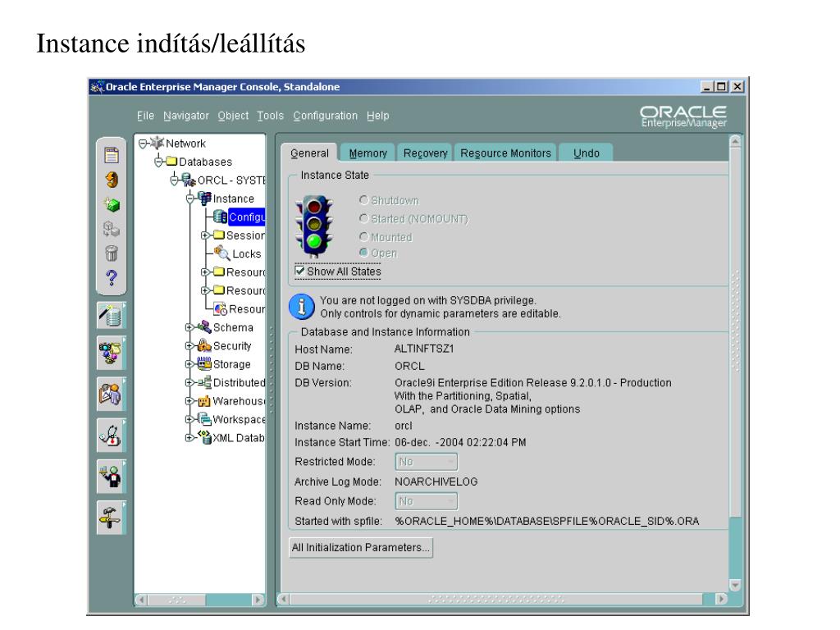
Task: Click the grey create-like cubes icon
Action: pyautogui.click(x=112, y=229)
